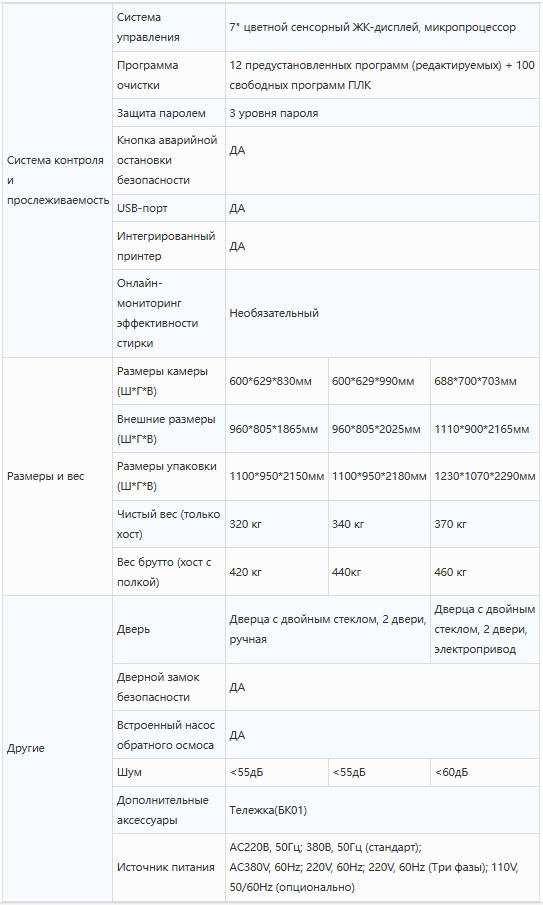543x905 pixels.
Task: Select the 'Дверной замок безопасности' label
Action: coord(168,687)
